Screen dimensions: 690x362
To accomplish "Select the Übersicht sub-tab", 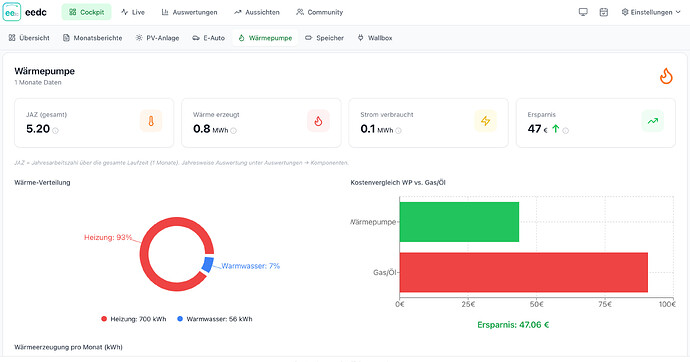I will pyautogui.click(x=29, y=38).
